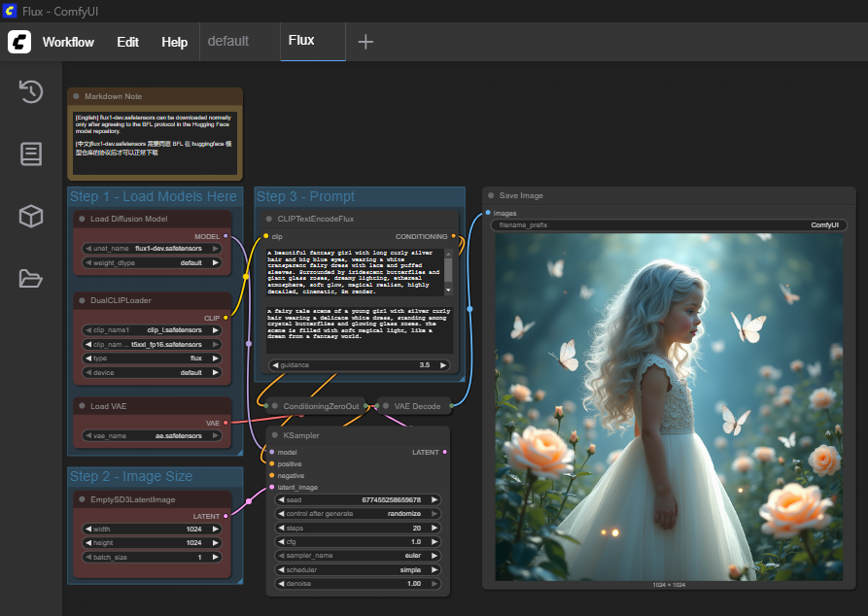This screenshot has width=868, height=616.
Task: Open the scheduler dropdown in KSampler
Action: click(x=357, y=569)
